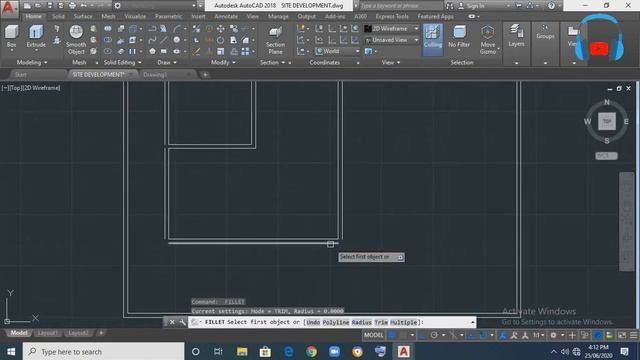Open the Layers panel button
This screenshot has width=640, height=360.
pyautogui.click(x=516, y=35)
